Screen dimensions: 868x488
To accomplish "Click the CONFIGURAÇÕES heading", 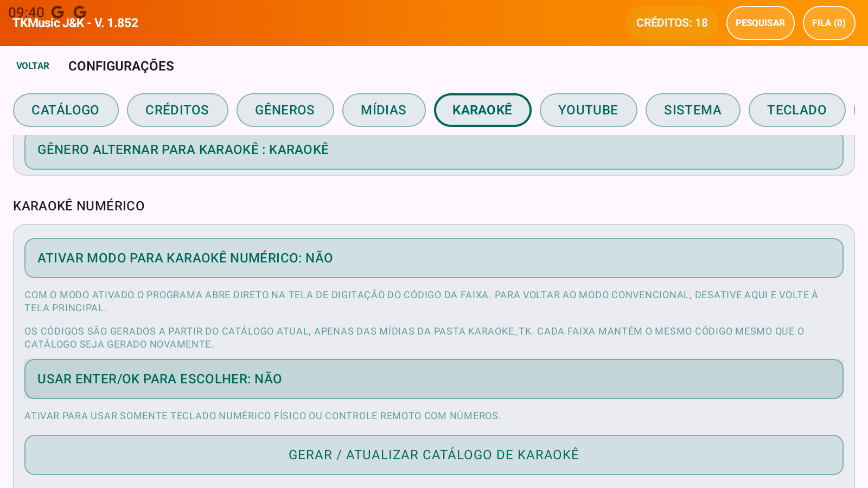I will pos(121,66).
